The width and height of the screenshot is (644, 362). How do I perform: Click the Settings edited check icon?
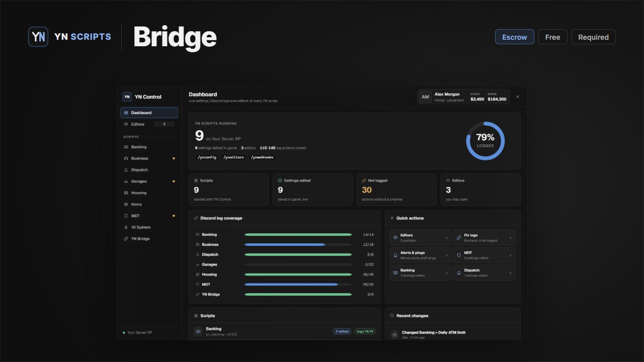tap(280, 180)
